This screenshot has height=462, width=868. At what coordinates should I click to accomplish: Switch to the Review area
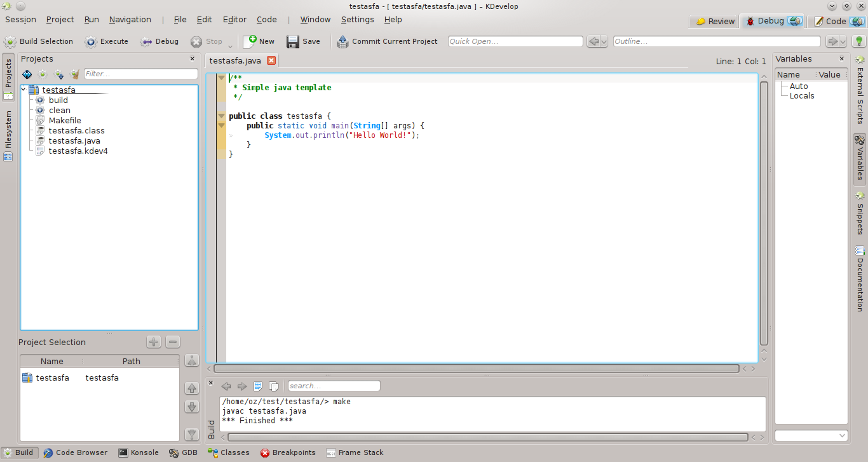tap(714, 21)
